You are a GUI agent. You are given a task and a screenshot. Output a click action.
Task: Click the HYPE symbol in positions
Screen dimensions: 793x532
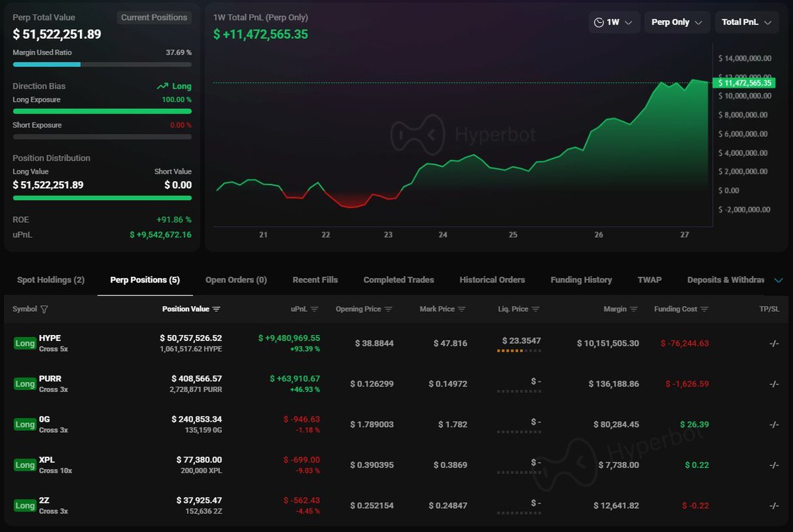coord(50,338)
